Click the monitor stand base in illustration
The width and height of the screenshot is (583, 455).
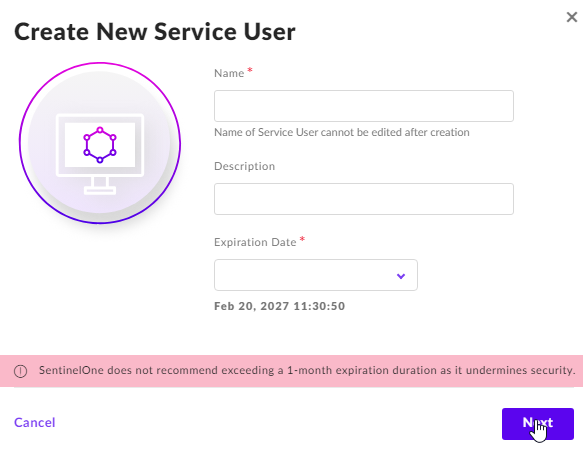(x=100, y=191)
